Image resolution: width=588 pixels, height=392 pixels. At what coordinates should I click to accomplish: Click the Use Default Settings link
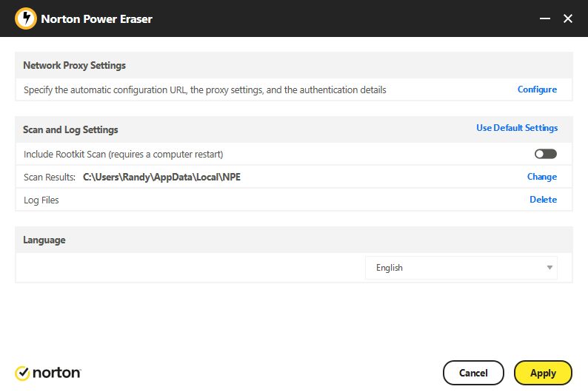point(517,128)
